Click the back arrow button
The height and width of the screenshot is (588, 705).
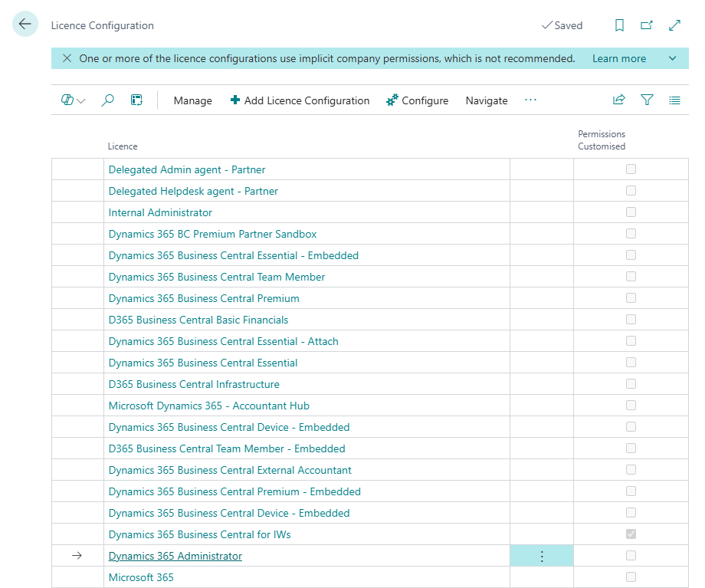pos(25,25)
